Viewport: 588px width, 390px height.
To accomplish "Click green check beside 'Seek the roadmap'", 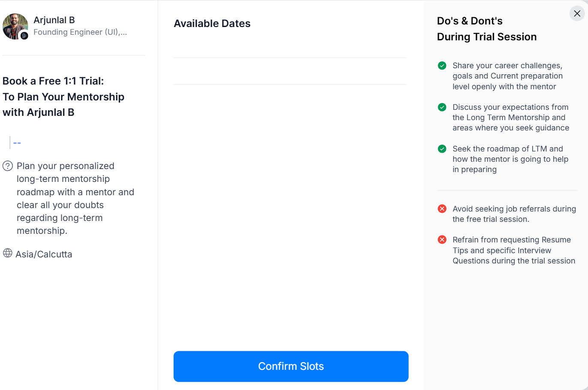I will pyautogui.click(x=442, y=149).
